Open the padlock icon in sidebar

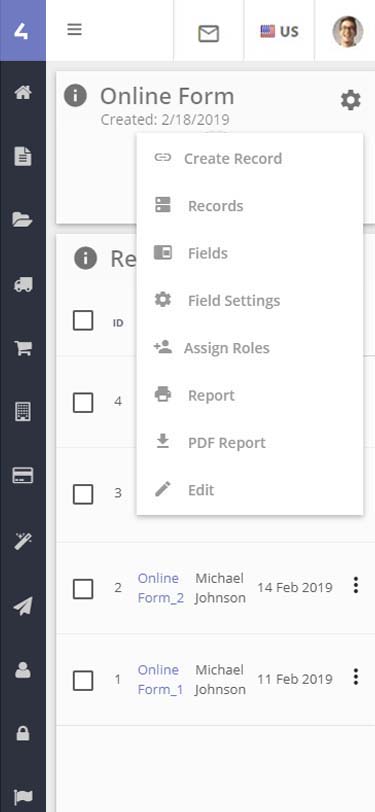click(x=23, y=734)
